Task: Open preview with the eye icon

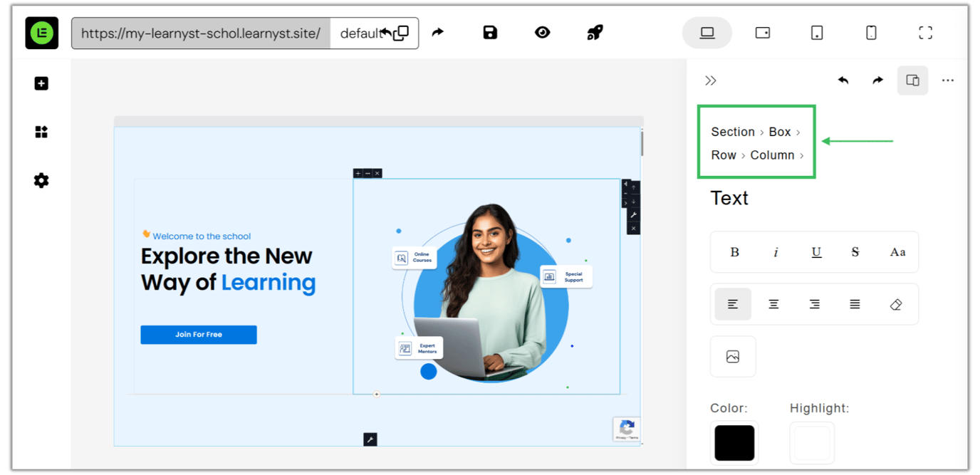Action: click(543, 33)
